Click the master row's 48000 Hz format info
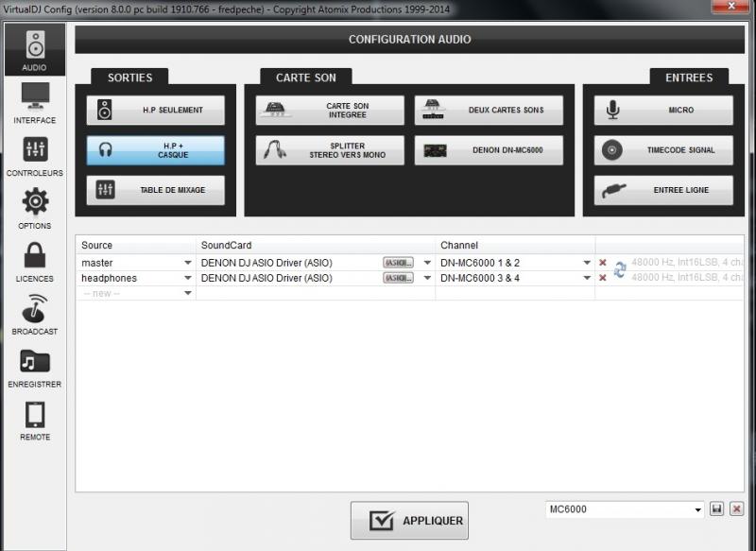 (687, 262)
